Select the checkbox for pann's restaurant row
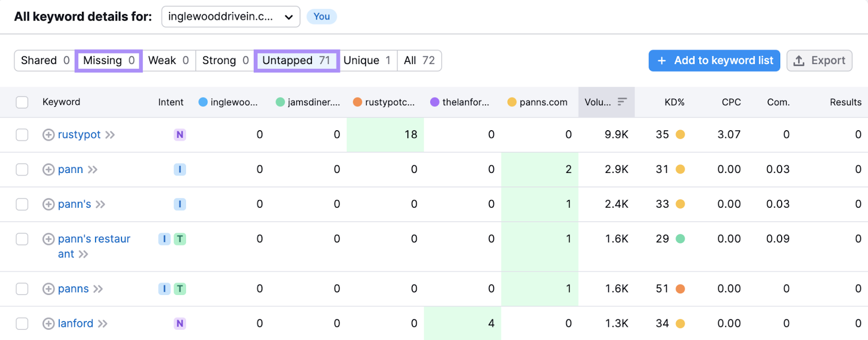This screenshot has height=340, width=868. (22, 239)
